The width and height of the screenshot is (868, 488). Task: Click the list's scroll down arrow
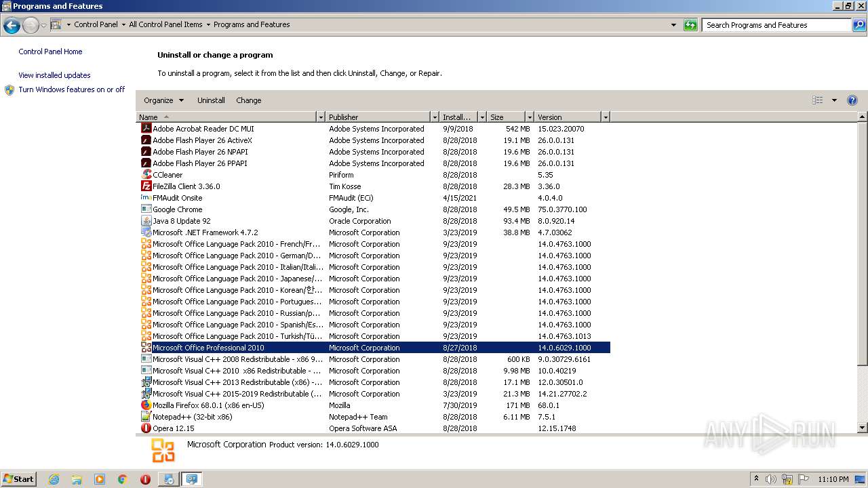pos(863,428)
